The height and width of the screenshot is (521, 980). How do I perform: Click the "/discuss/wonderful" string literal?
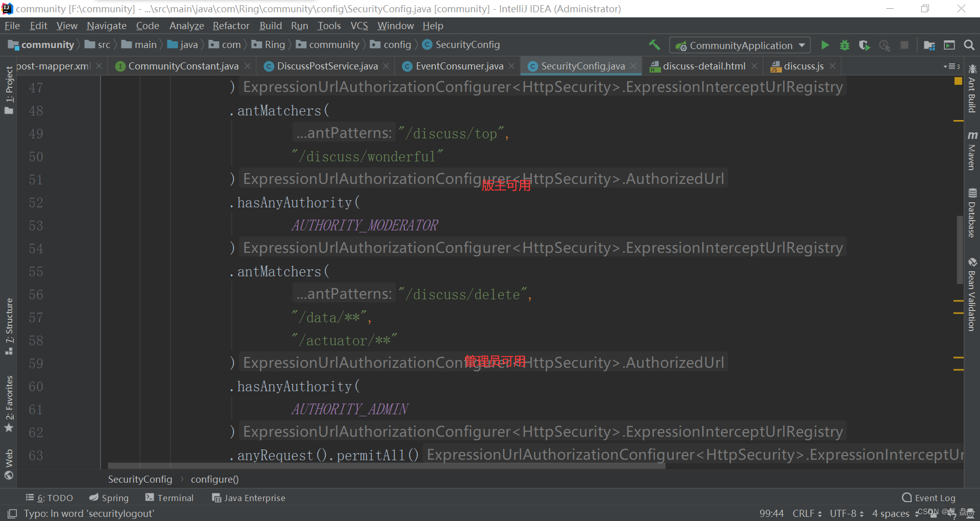(367, 156)
